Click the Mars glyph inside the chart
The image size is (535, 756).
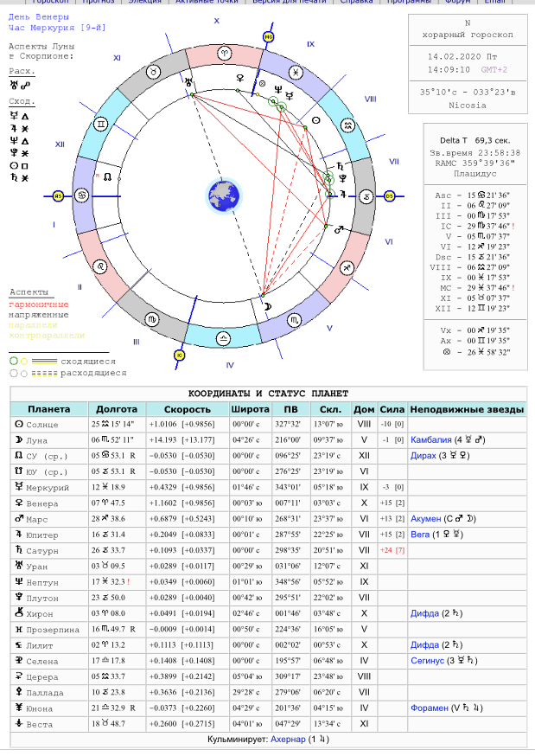click(x=340, y=230)
